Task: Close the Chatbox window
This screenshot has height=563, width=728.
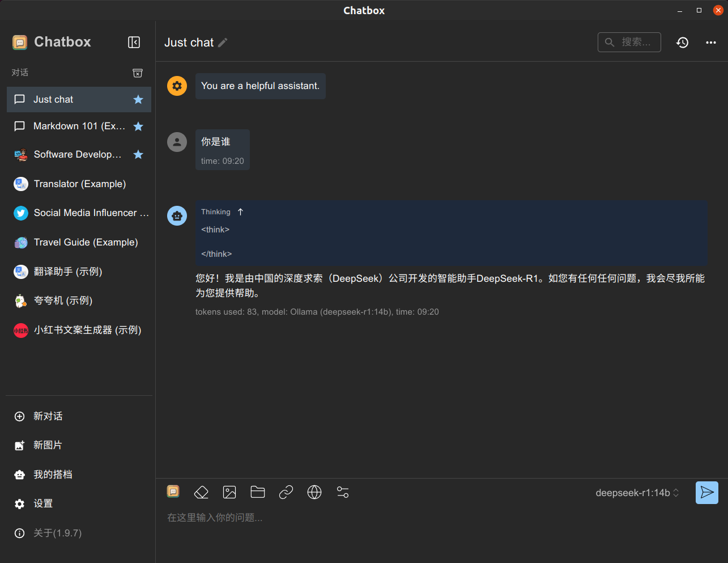Action: coord(718,11)
